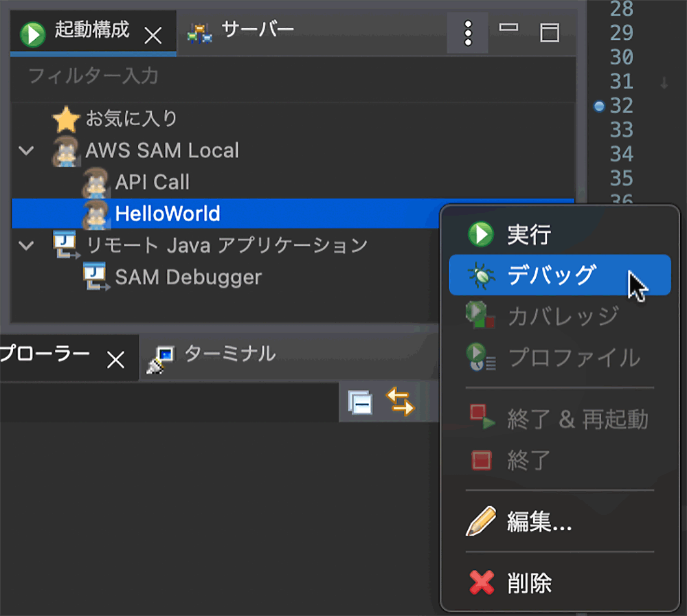Select the API Call launch configuration
The image size is (687, 616).
coord(152,182)
